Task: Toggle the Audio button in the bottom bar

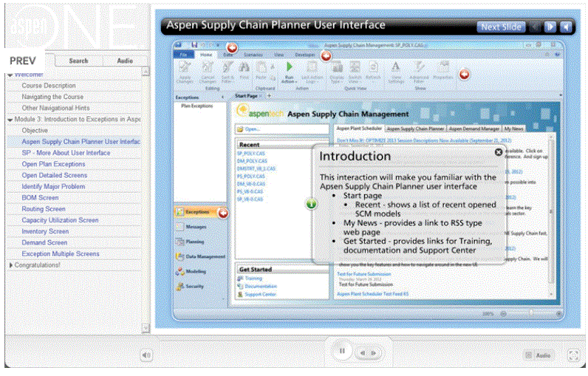Action: pyautogui.click(x=538, y=355)
